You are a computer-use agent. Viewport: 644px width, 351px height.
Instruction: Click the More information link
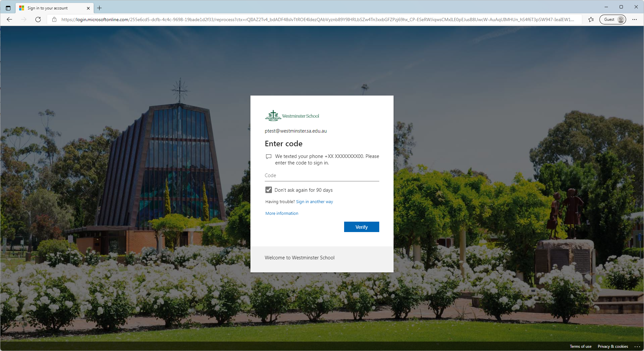coord(281,213)
